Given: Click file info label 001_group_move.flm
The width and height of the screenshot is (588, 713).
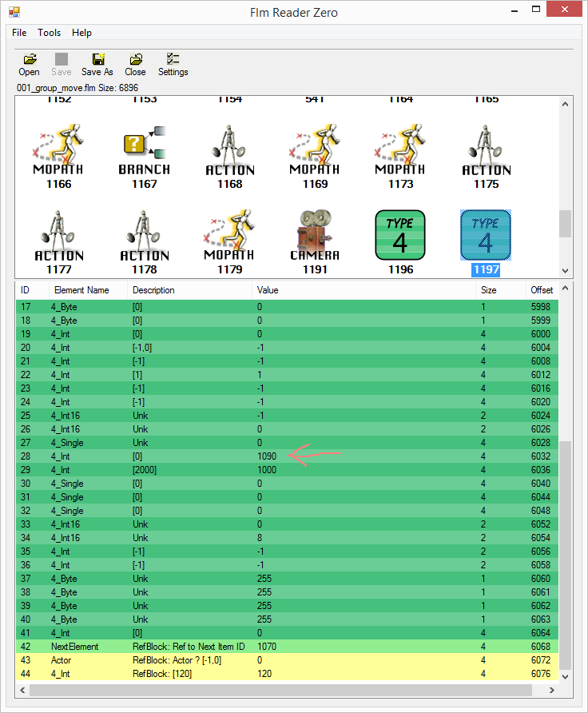Looking at the screenshot, I should point(77,88).
